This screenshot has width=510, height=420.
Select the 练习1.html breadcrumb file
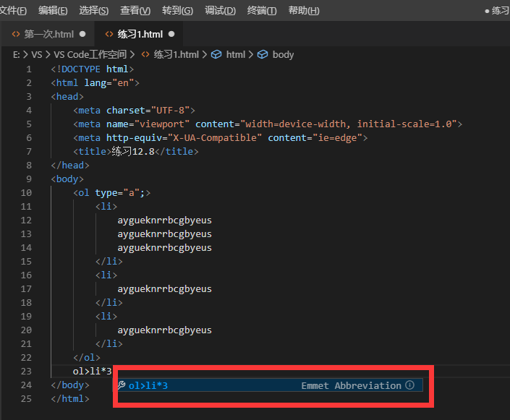(x=176, y=55)
